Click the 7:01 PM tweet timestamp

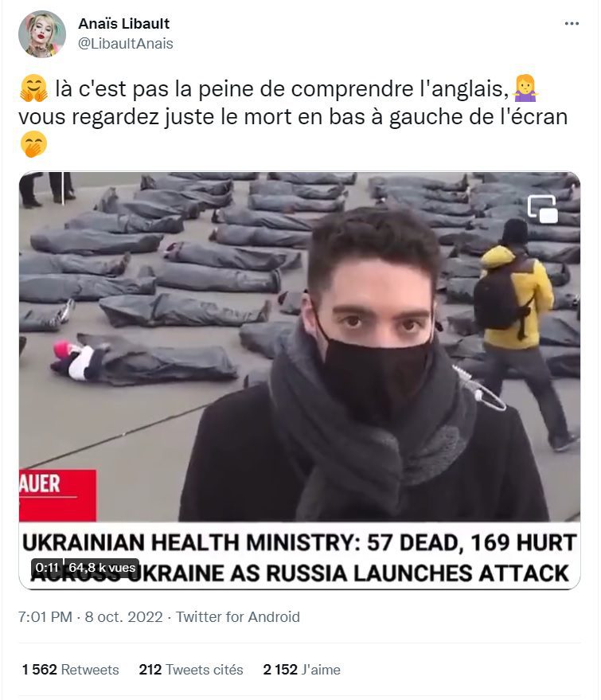[x=45, y=616]
